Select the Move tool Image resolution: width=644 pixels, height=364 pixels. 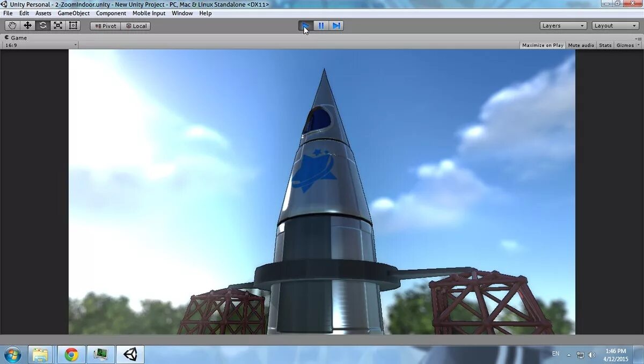[x=27, y=25]
